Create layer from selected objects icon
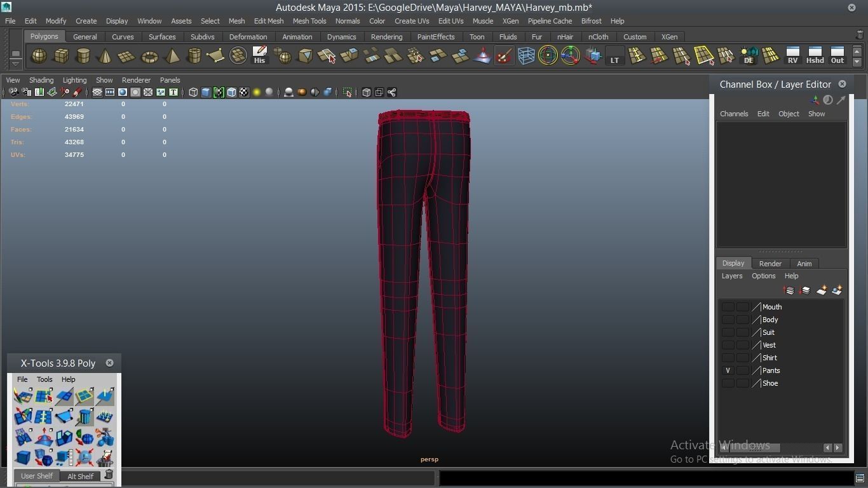This screenshot has height=488, width=868. point(837,290)
